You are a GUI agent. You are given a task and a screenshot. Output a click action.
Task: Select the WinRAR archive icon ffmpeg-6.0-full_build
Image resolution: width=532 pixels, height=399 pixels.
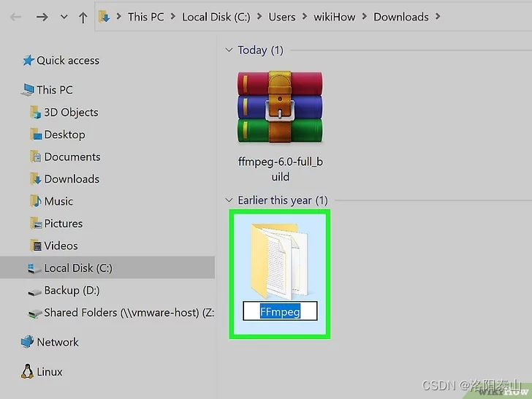click(280, 107)
